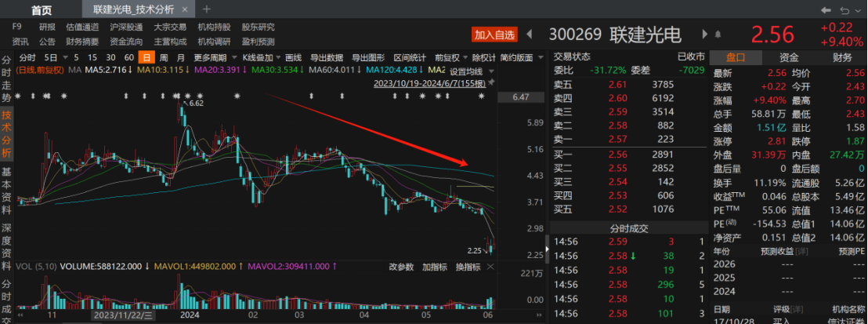Switch to the 财务 tab
This screenshot has width=868, height=324.
tap(842, 57)
